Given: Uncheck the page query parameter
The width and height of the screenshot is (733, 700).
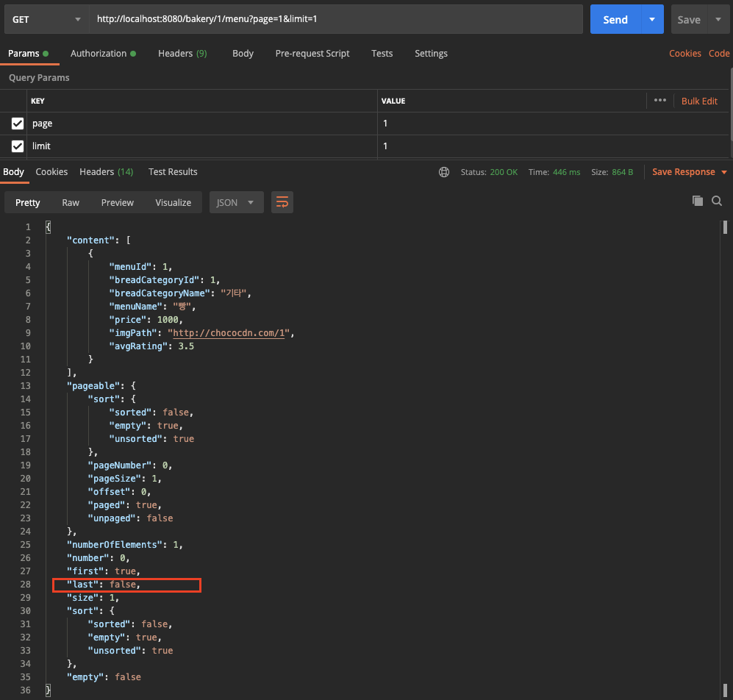Looking at the screenshot, I should (18, 124).
